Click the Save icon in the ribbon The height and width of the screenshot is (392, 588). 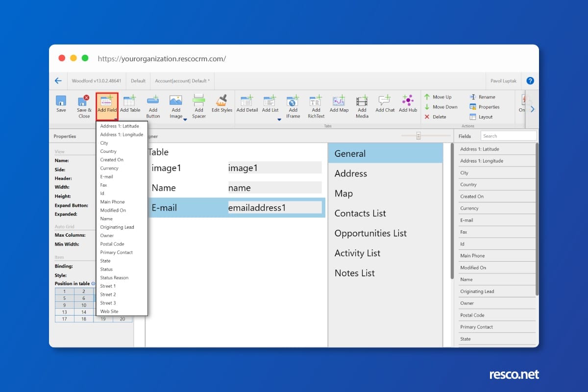tap(61, 101)
